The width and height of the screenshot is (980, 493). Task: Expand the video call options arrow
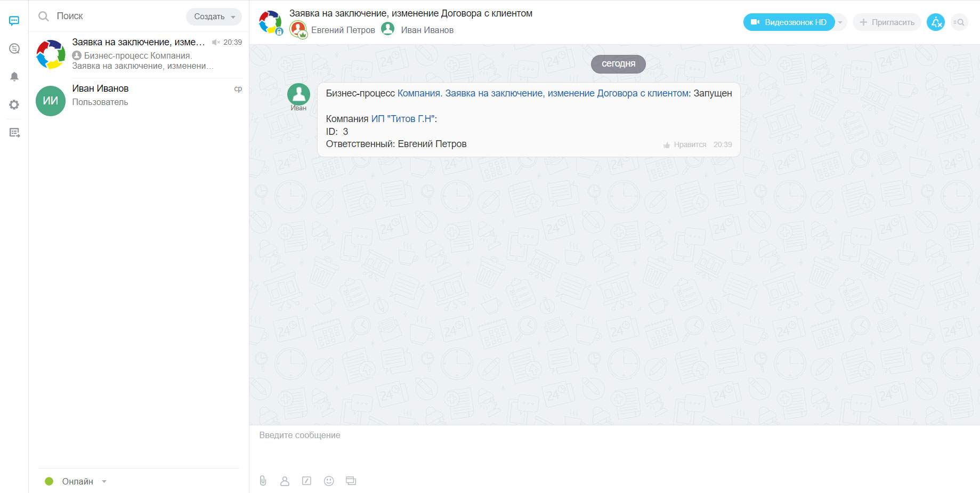840,22
